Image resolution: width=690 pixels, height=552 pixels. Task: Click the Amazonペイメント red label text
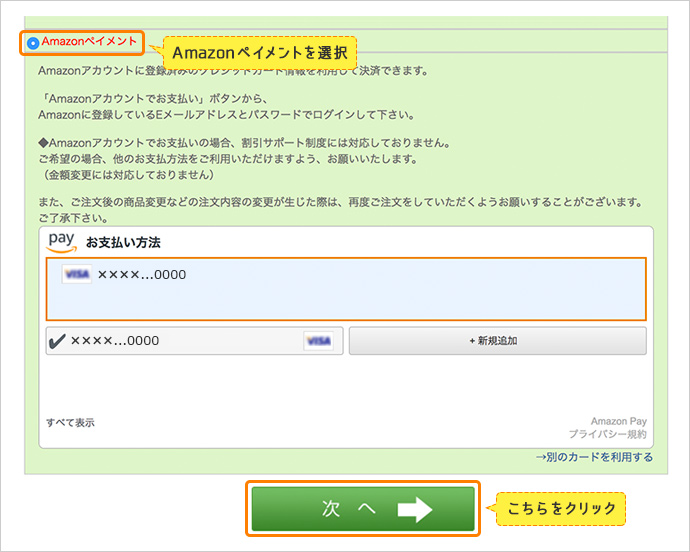coord(89,41)
